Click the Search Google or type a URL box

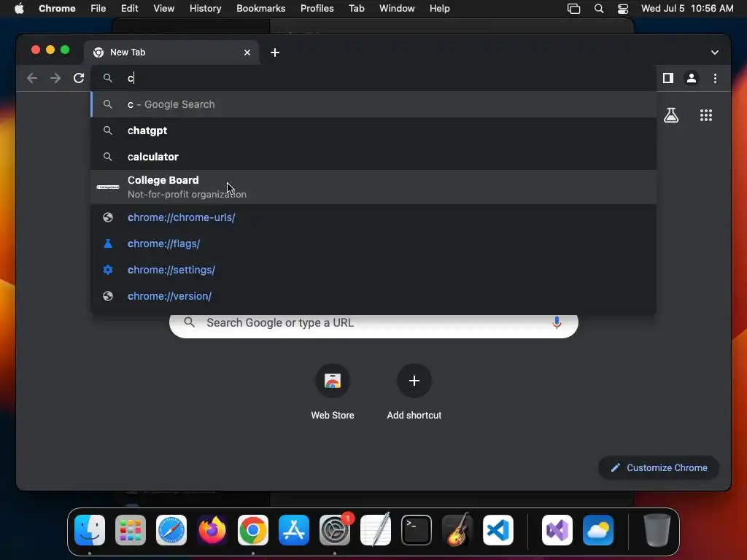point(373,324)
